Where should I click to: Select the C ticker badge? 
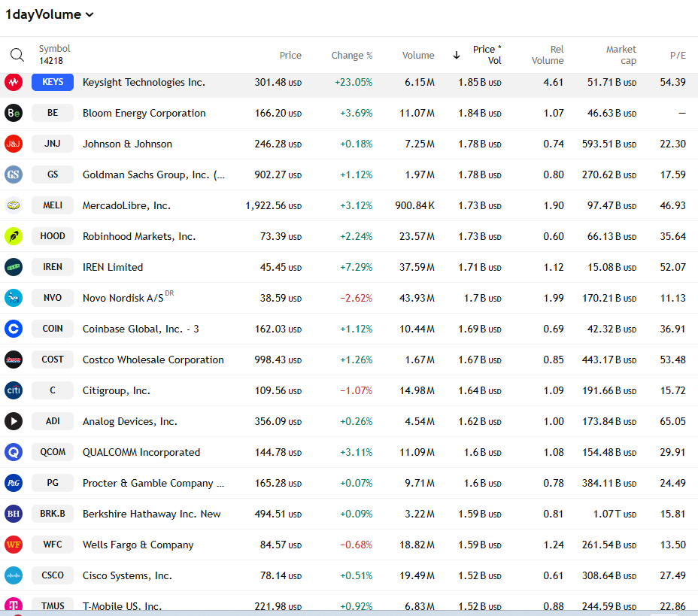tap(53, 390)
